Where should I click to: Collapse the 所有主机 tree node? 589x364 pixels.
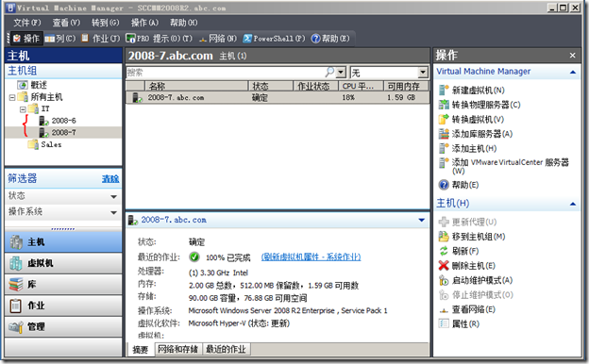point(12,97)
